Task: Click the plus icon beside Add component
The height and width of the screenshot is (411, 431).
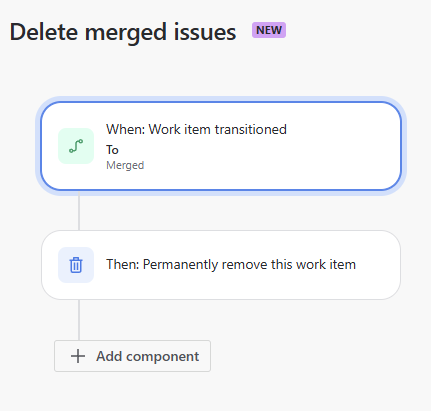Action: (x=78, y=356)
